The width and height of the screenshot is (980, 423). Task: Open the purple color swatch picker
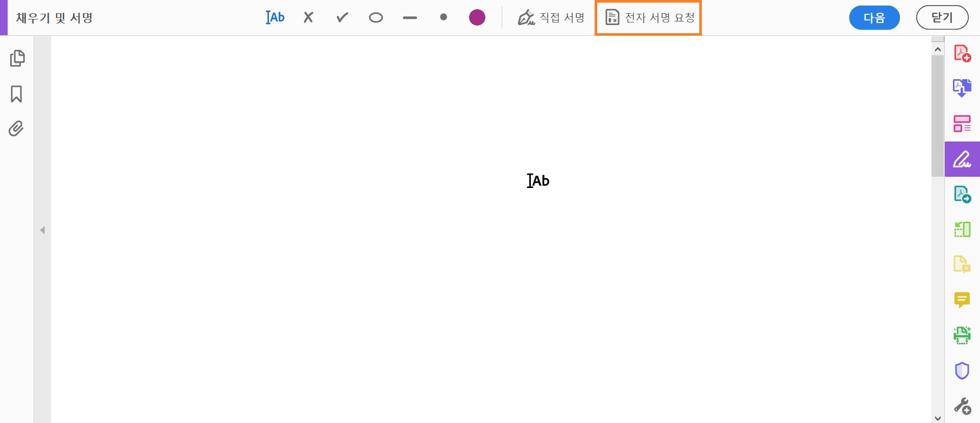coord(477,17)
